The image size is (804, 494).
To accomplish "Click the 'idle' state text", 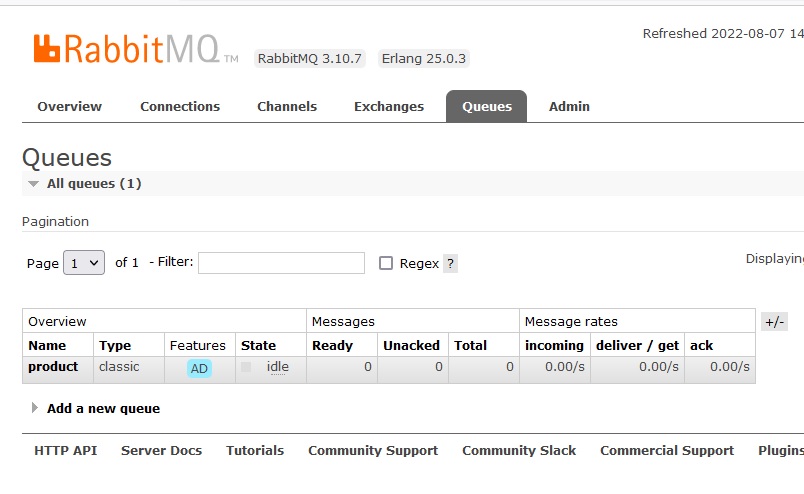I will click(x=277, y=367).
